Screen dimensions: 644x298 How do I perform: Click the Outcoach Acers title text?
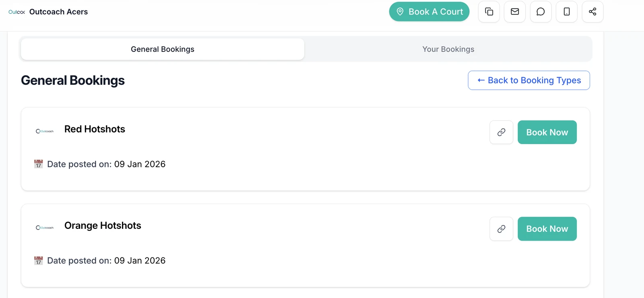coord(58,12)
